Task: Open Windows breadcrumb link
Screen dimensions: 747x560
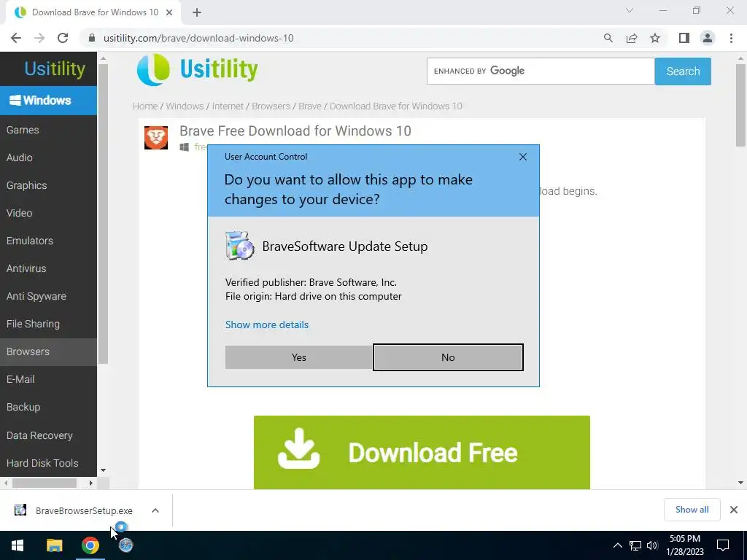Action: point(185,106)
